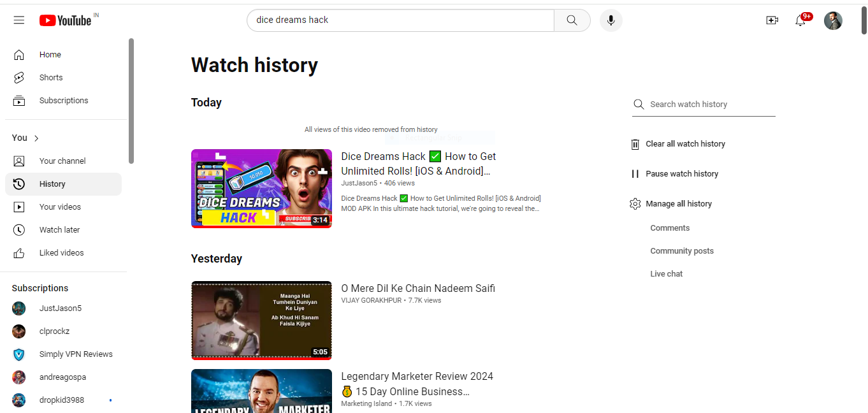Select History in the sidebar
The height and width of the screenshot is (413, 868).
coord(63,184)
